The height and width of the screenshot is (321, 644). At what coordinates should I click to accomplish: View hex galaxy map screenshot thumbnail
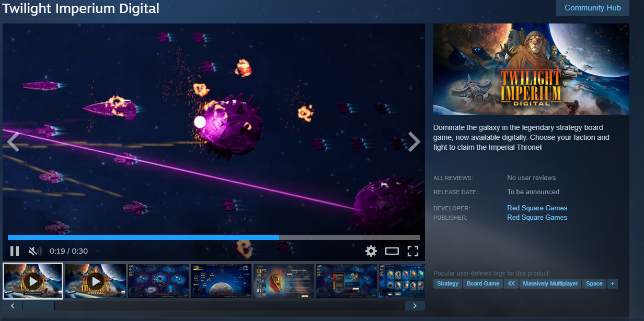158,281
